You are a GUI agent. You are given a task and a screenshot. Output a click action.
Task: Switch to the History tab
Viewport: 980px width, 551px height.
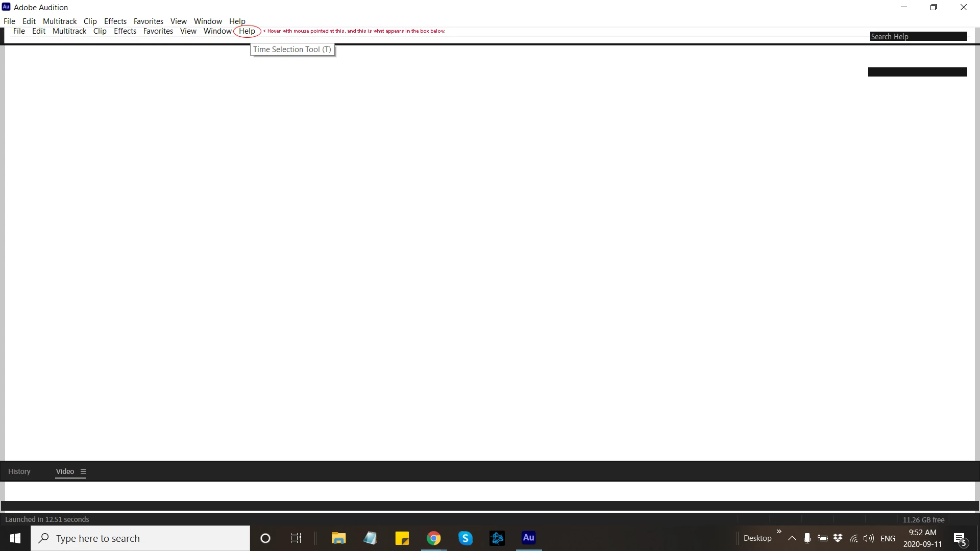(19, 471)
